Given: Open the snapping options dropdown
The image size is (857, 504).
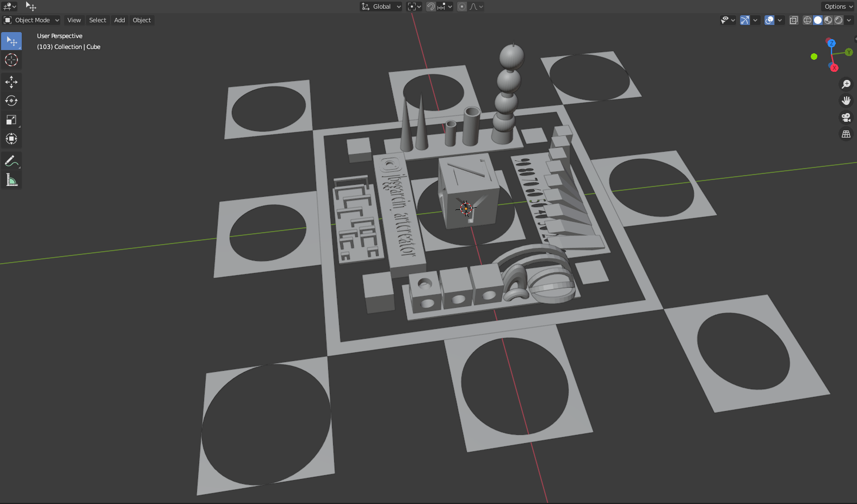Looking at the screenshot, I should click(x=445, y=7).
